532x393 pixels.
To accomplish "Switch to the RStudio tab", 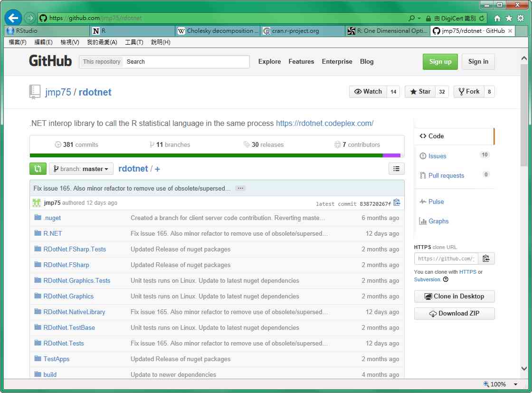I will click(x=47, y=31).
